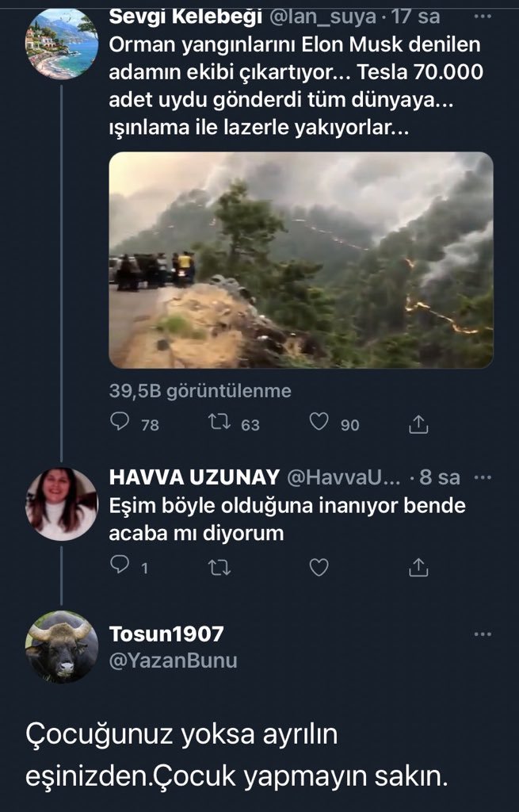This screenshot has width=519, height=812.
Task: Open the HAVVA UZUNAY display name
Action: click(x=193, y=477)
